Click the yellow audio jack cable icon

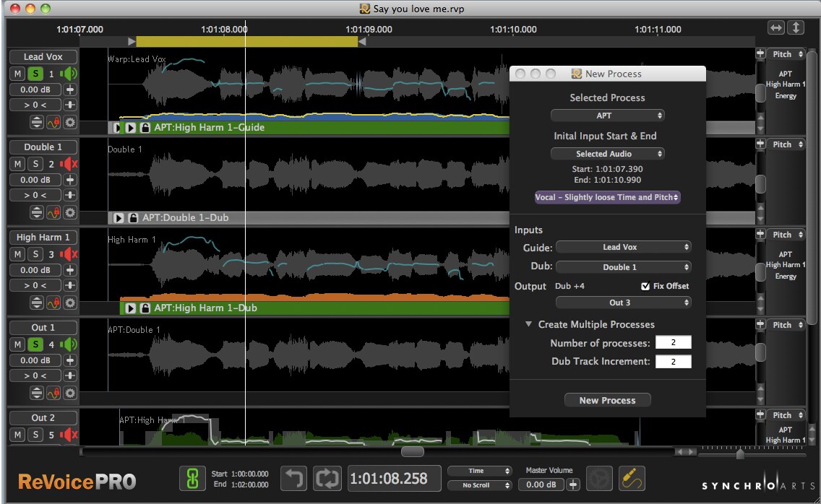coord(632,478)
